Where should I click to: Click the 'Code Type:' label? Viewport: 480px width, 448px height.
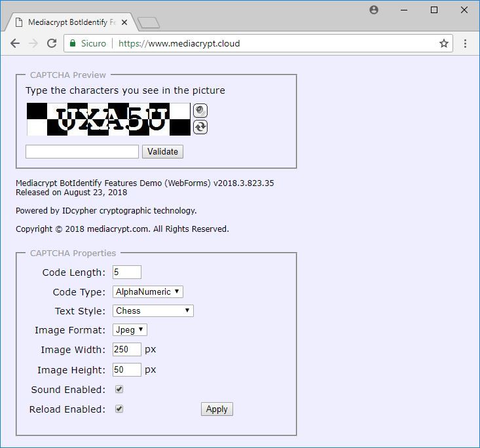79,292
